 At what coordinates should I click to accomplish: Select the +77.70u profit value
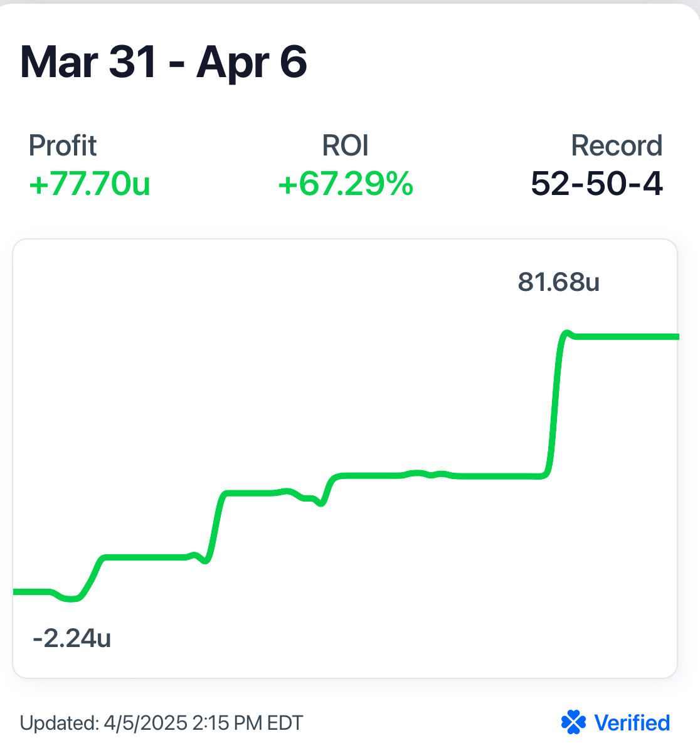pos(90,184)
